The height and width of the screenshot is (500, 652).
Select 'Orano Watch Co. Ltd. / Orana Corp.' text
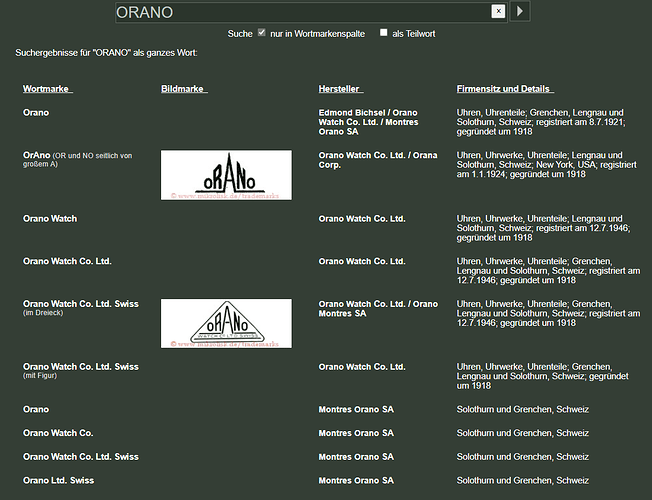[378, 160]
